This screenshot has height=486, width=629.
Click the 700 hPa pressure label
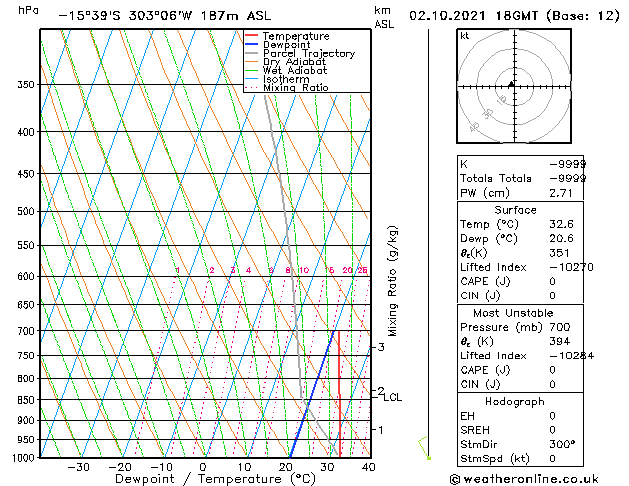click(26, 331)
